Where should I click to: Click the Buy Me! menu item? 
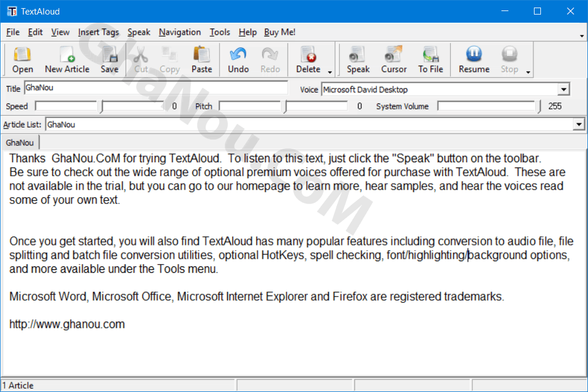pyautogui.click(x=279, y=33)
